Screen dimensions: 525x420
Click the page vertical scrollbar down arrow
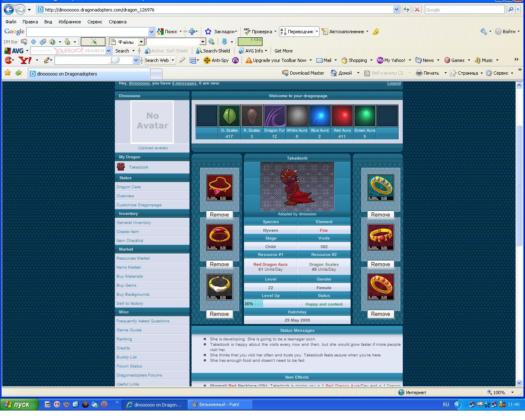click(x=519, y=383)
